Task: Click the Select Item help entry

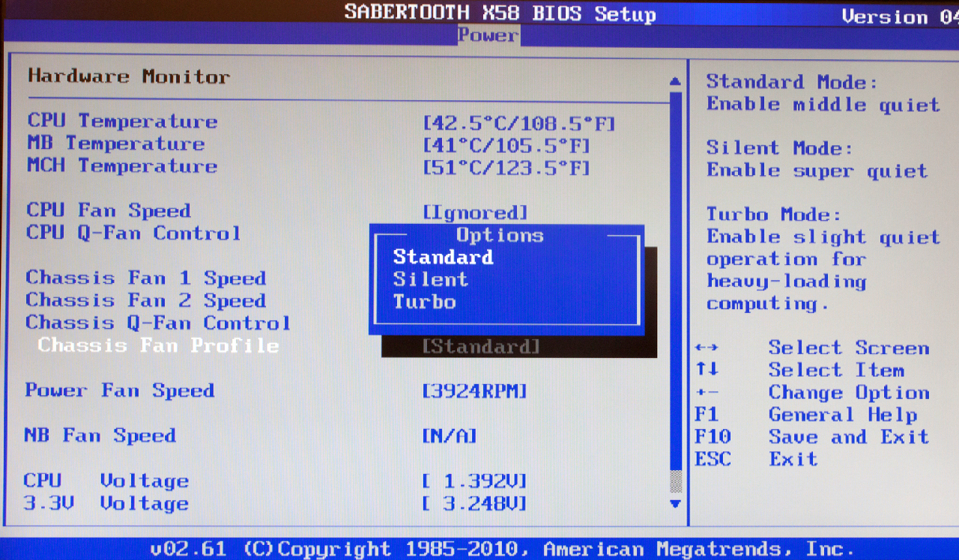Action: 836,370
